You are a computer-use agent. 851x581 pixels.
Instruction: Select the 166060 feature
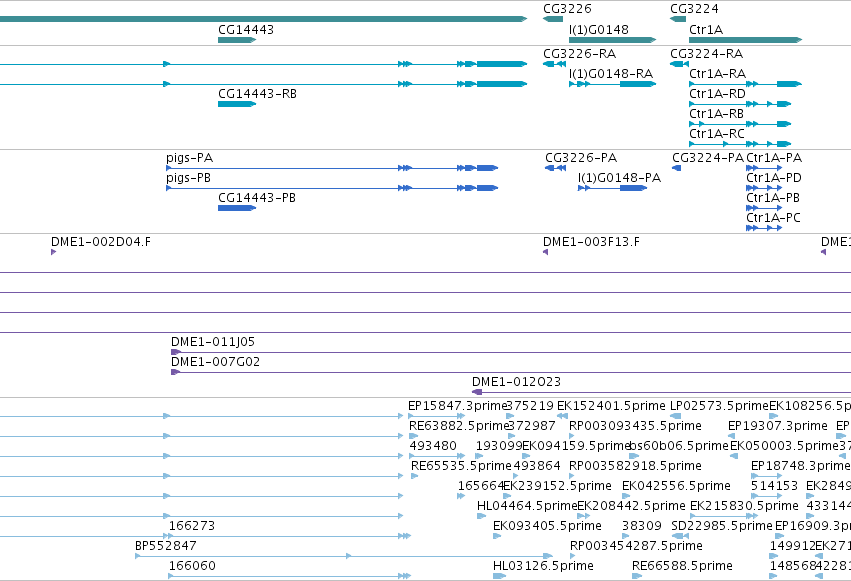tap(290, 576)
